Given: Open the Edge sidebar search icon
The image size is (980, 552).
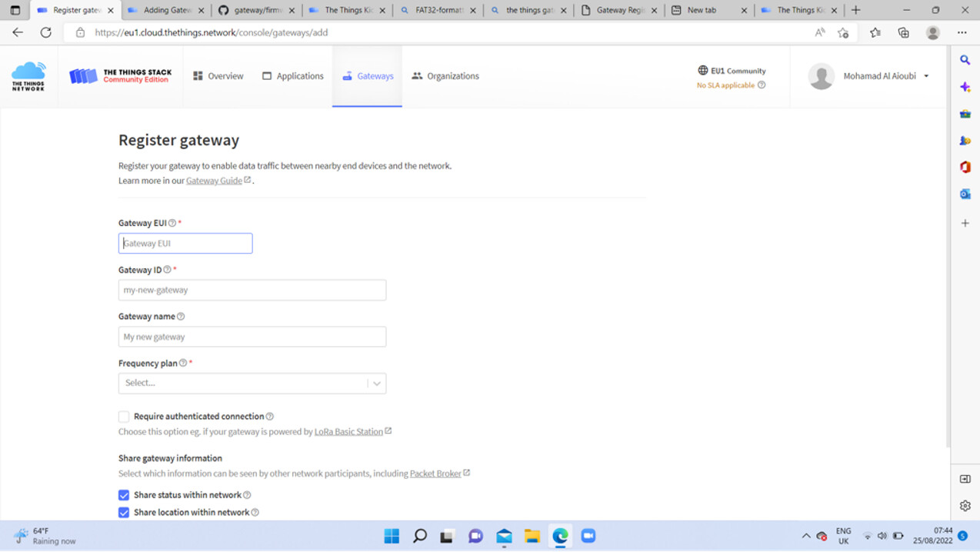Looking at the screenshot, I should [x=965, y=60].
